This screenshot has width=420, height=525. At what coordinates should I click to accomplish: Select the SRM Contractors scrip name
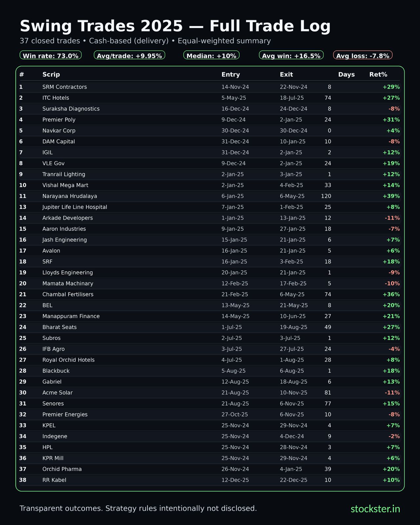tap(65, 87)
